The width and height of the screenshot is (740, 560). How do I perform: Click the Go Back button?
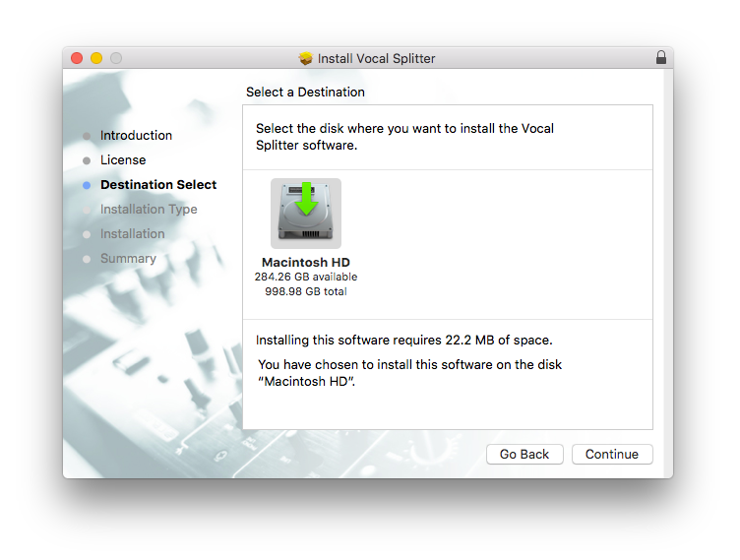pyautogui.click(x=524, y=454)
